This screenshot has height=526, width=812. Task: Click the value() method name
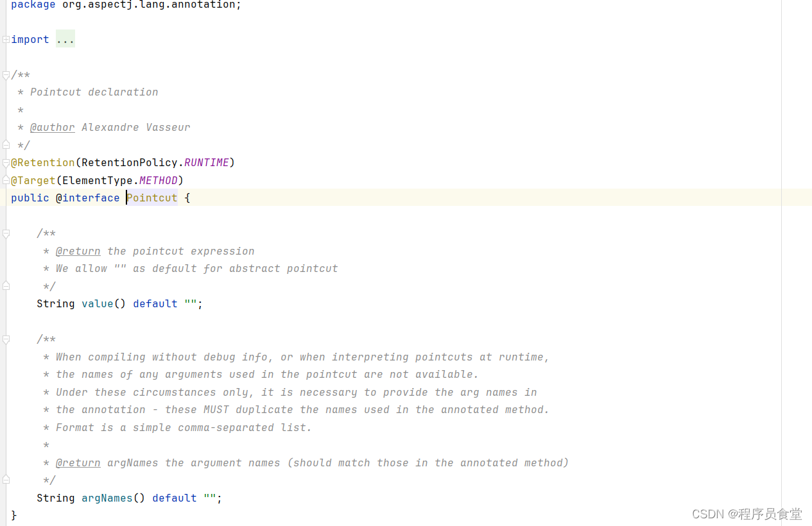tap(98, 303)
